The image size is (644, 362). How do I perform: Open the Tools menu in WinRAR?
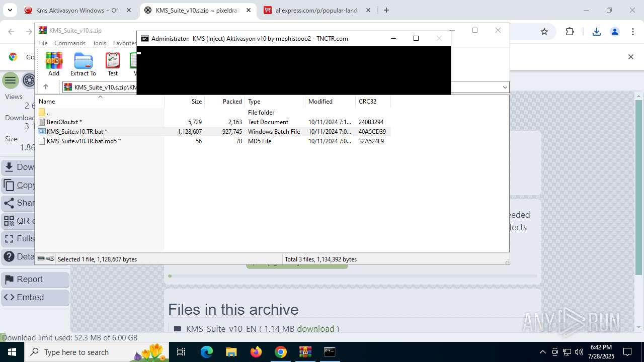pos(99,43)
